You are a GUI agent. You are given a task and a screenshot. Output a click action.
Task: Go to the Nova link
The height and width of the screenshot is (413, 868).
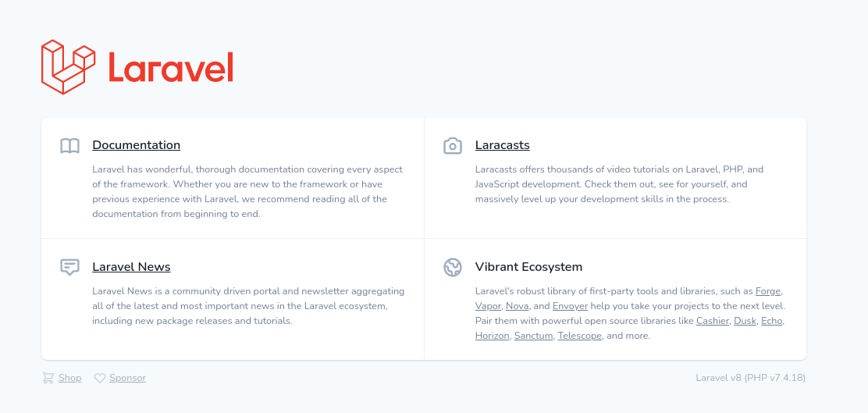tap(517, 306)
